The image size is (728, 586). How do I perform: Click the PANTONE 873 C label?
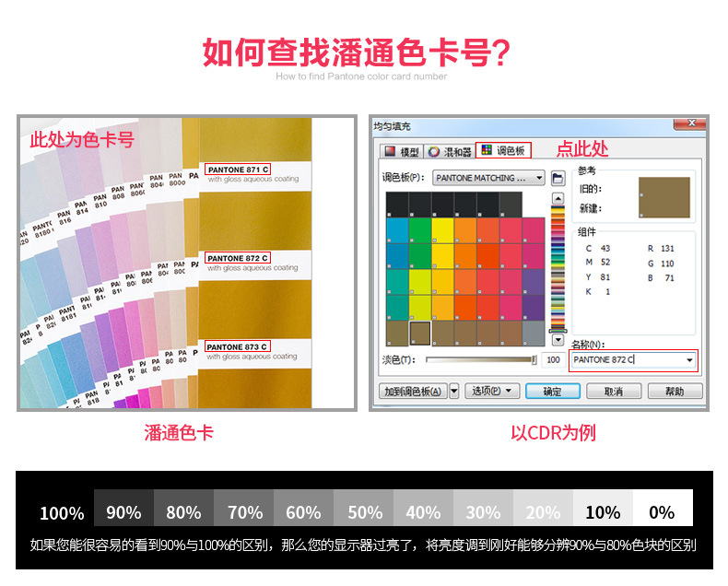click(x=237, y=346)
